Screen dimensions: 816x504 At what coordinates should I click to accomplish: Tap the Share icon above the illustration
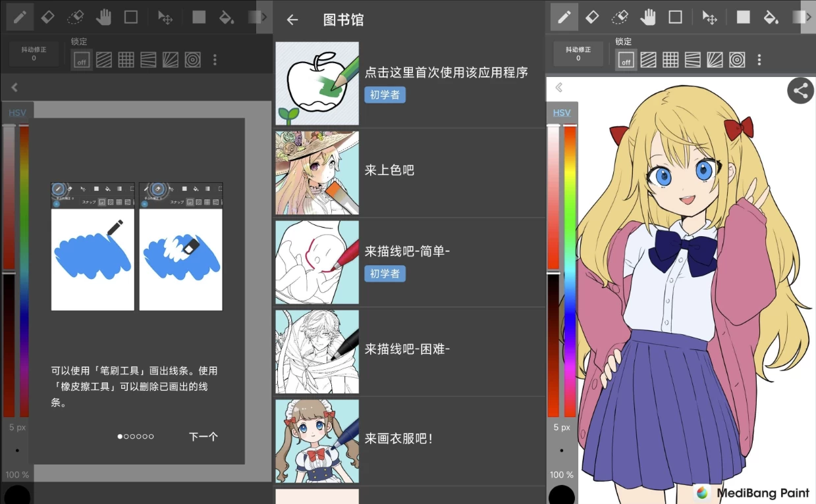(x=800, y=90)
